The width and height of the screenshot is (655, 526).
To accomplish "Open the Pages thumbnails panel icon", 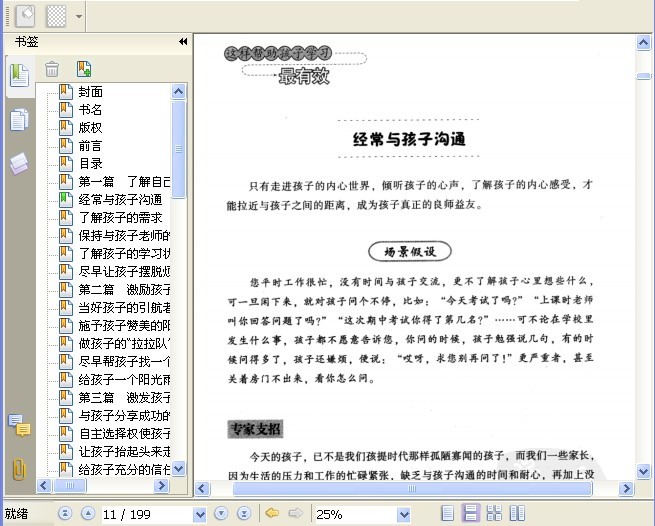I will coord(19,119).
